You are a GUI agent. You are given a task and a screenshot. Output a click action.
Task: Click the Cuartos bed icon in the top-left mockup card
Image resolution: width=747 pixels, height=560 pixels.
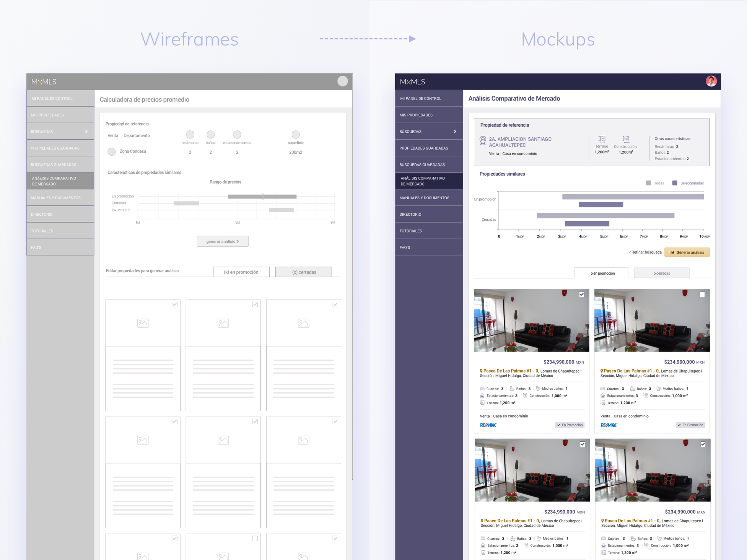pyautogui.click(x=482, y=389)
